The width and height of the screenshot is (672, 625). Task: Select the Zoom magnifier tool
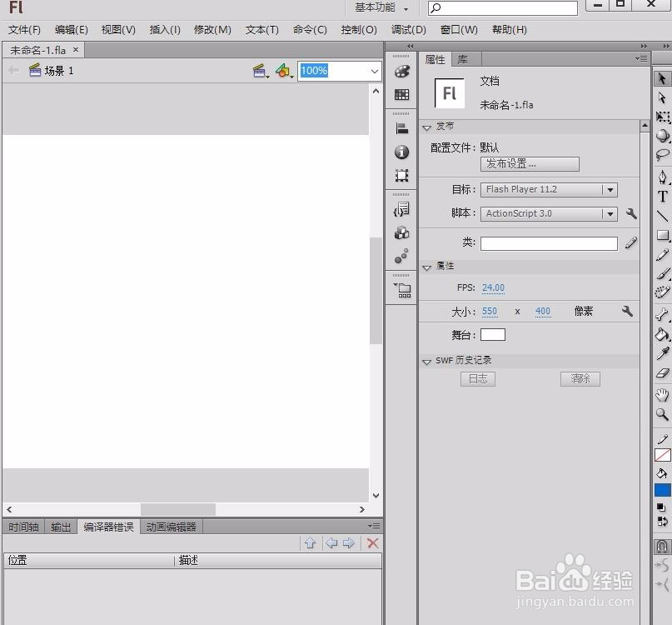click(x=663, y=414)
